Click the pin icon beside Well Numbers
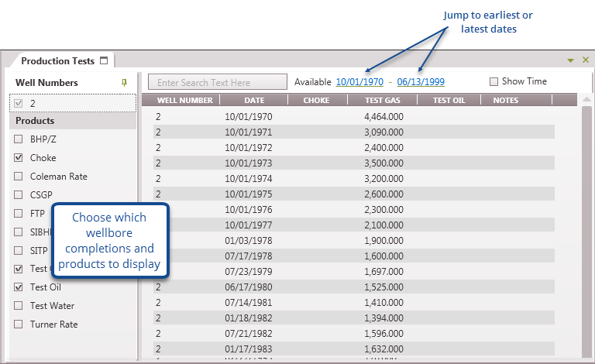 [x=124, y=82]
